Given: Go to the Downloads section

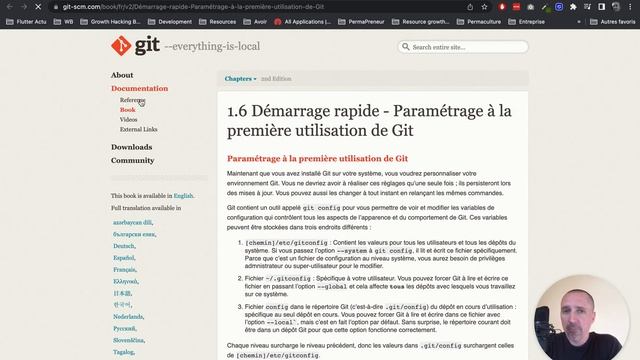Looking at the screenshot, I should point(131,147).
